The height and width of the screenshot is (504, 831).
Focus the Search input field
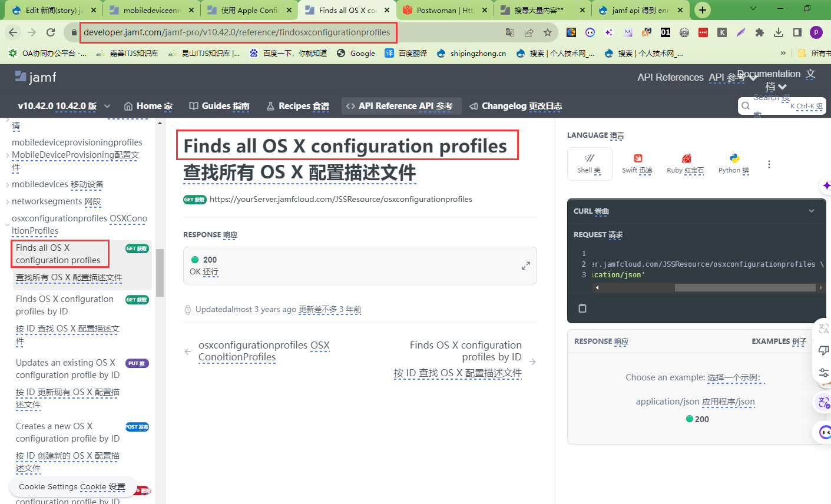pos(782,106)
